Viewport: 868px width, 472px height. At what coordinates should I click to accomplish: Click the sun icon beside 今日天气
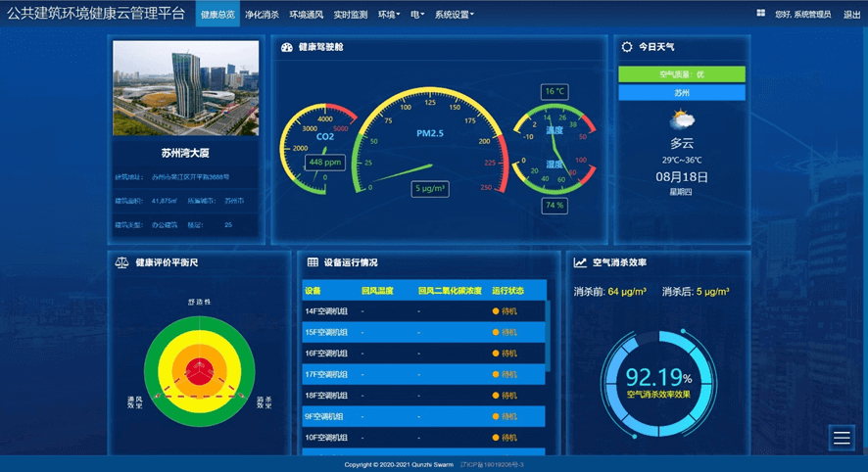pos(627,46)
